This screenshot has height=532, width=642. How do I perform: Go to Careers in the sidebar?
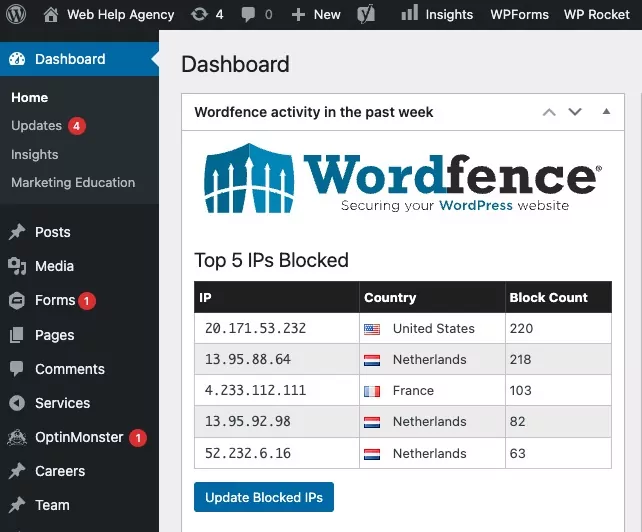[x=60, y=471]
